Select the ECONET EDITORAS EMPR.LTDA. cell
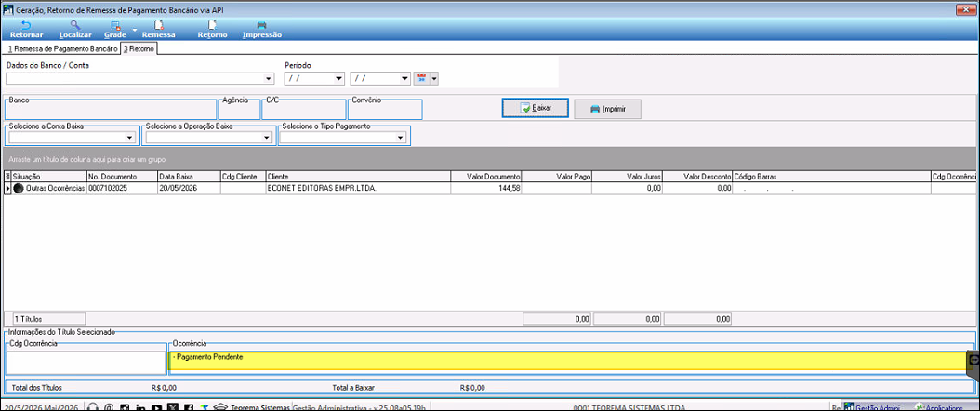The image size is (980, 412). (x=358, y=188)
